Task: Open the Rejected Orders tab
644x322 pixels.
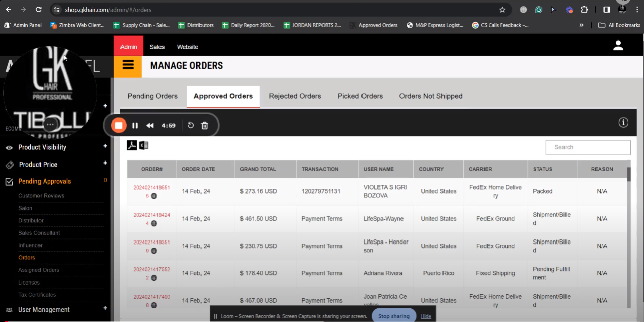Action: pos(295,96)
